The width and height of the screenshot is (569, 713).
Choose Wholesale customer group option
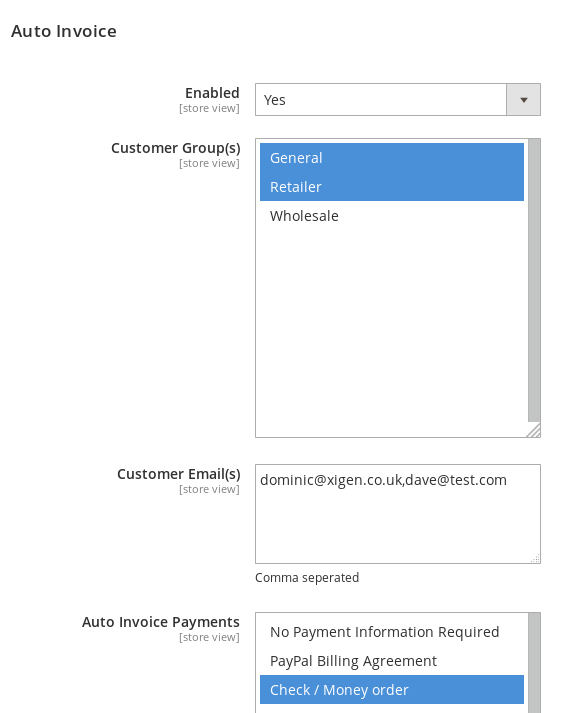pyautogui.click(x=392, y=216)
